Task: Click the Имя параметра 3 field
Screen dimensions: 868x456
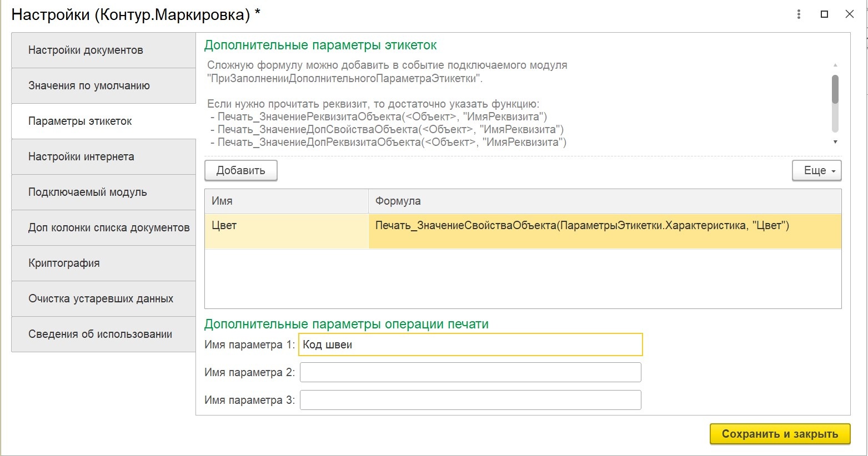Action: (471, 400)
